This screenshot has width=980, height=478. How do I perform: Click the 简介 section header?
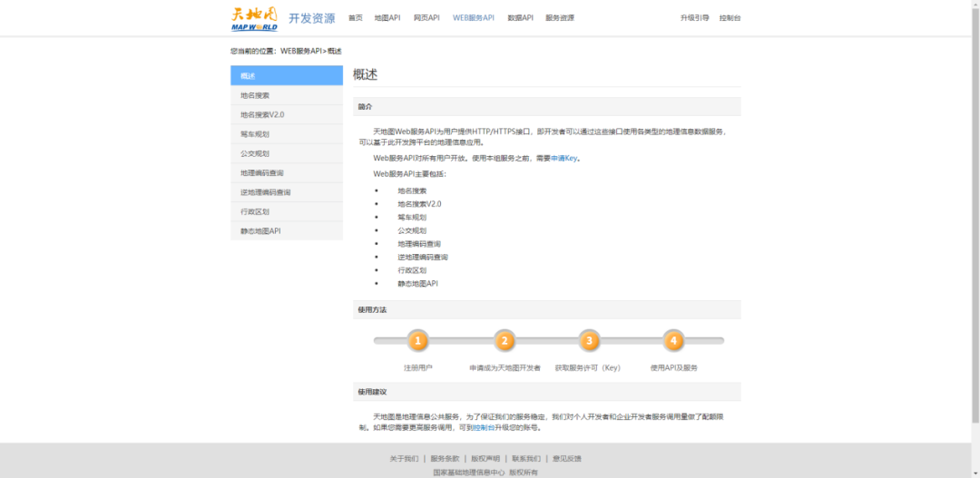click(547, 107)
